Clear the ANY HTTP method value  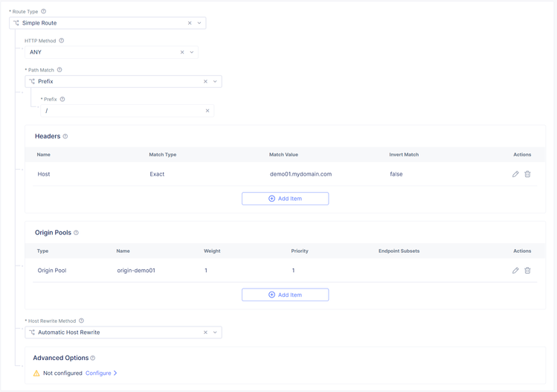182,52
